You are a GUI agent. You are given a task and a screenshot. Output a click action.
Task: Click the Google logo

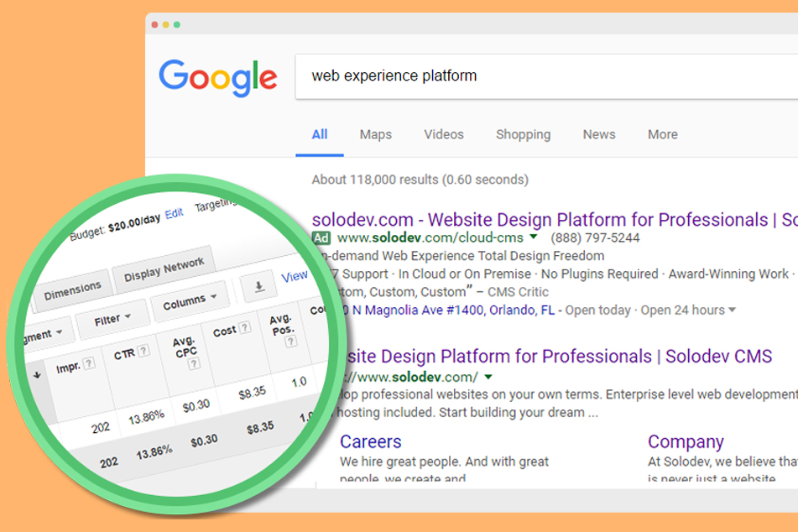tap(218, 77)
